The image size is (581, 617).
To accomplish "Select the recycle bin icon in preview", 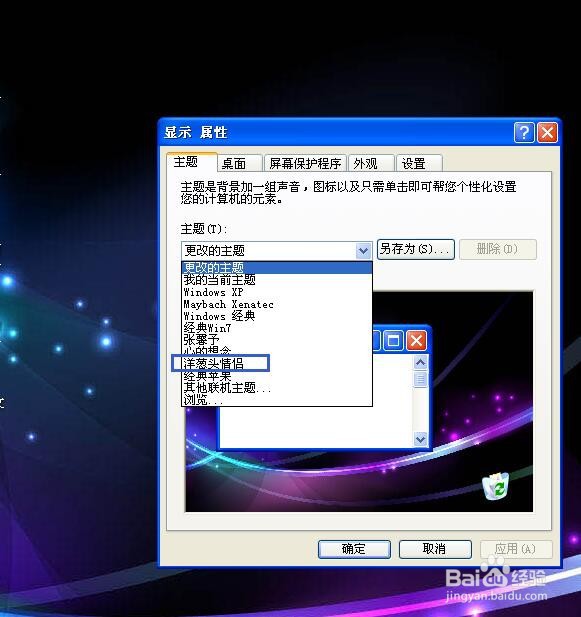I will coord(496,486).
